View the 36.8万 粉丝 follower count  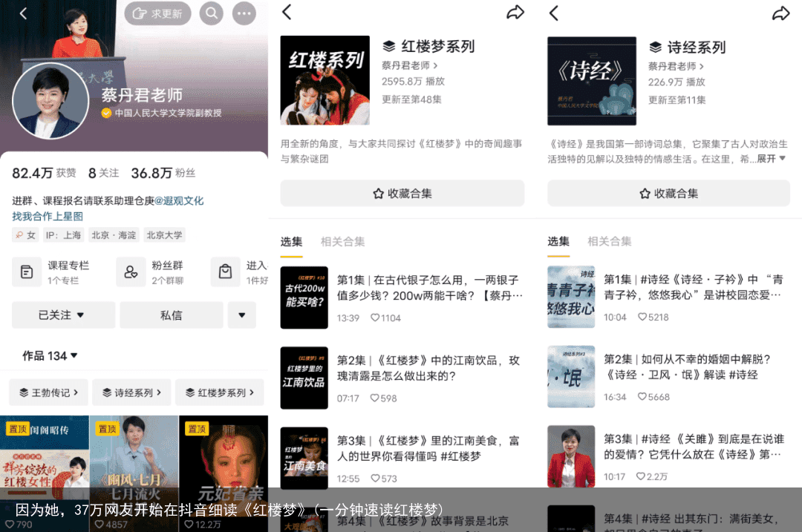tap(163, 173)
